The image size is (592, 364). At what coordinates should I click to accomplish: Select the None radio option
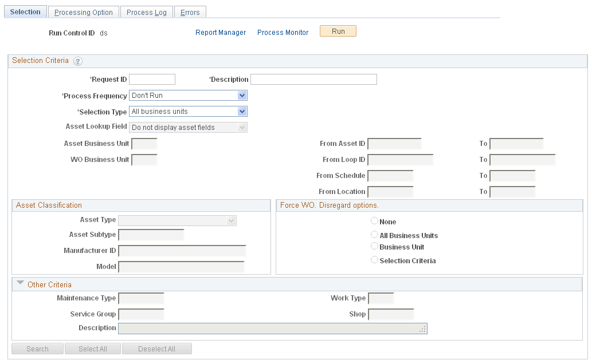pos(374,221)
